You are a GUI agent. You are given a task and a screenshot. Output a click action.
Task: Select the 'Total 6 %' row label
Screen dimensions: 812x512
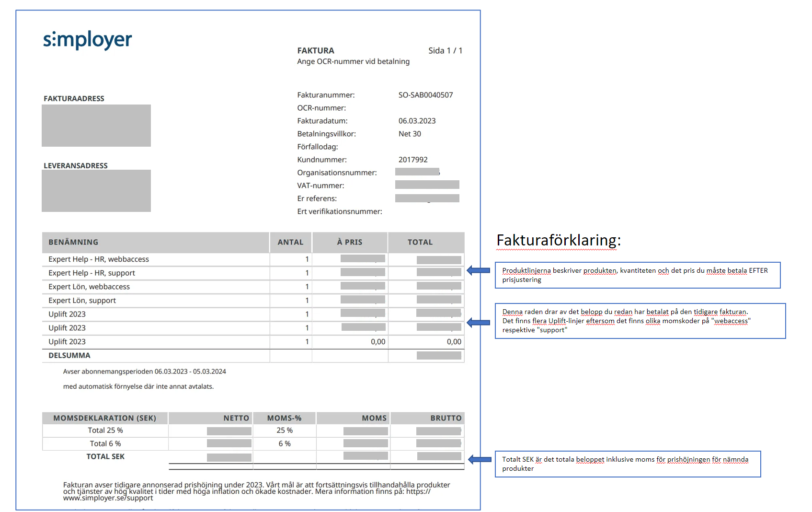click(x=105, y=444)
